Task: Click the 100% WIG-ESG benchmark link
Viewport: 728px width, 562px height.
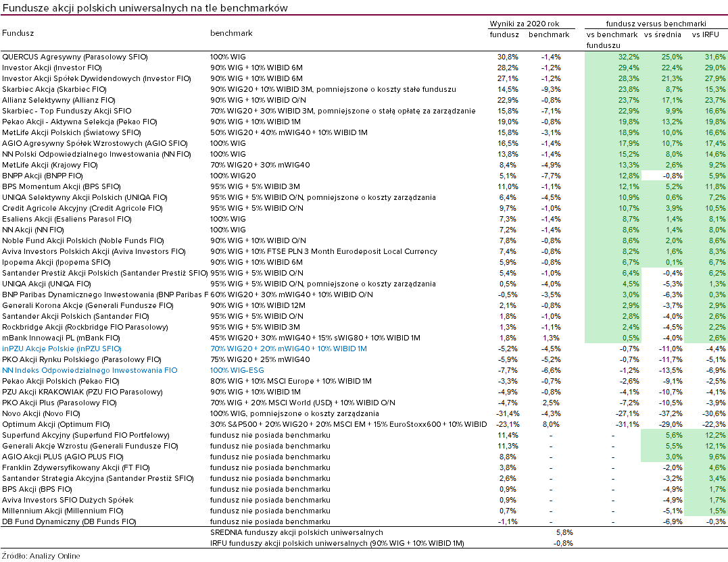Action: (237, 370)
